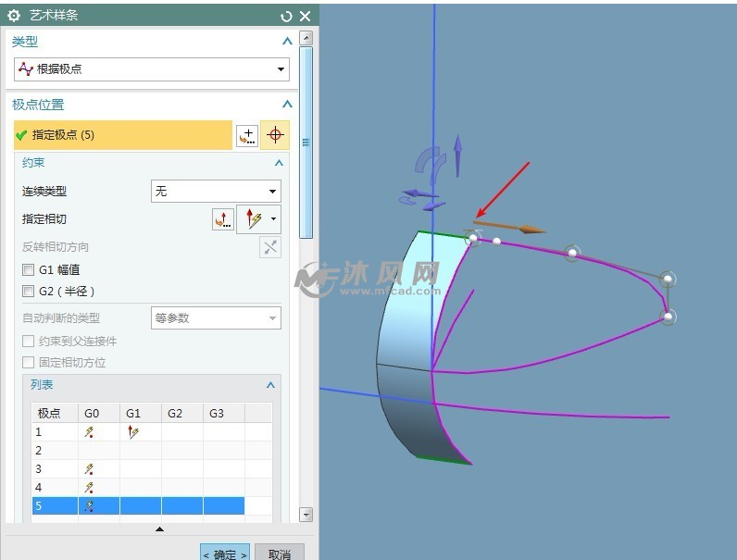Collapse the 列表 section
Screen dimensions: 737x560
coord(270,385)
